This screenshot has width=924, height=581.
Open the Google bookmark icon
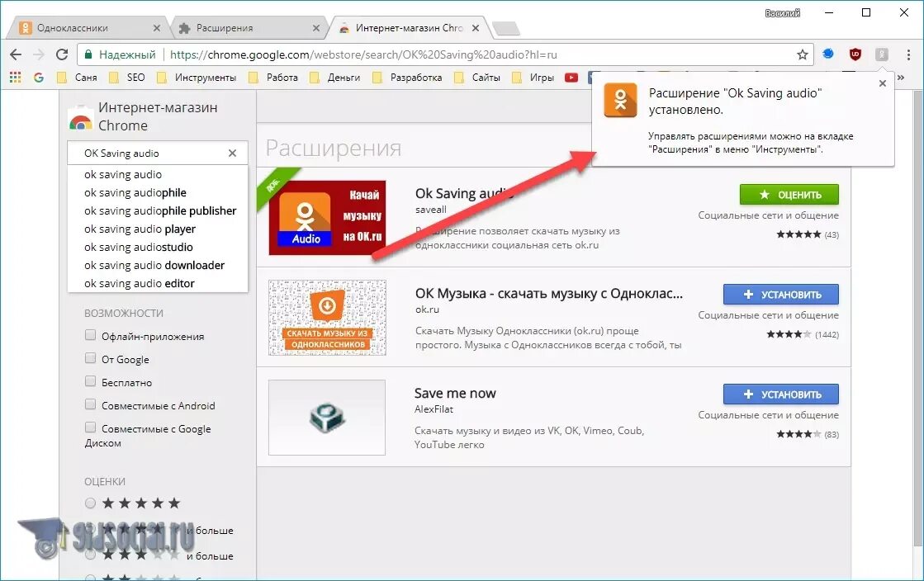[38, 78]
